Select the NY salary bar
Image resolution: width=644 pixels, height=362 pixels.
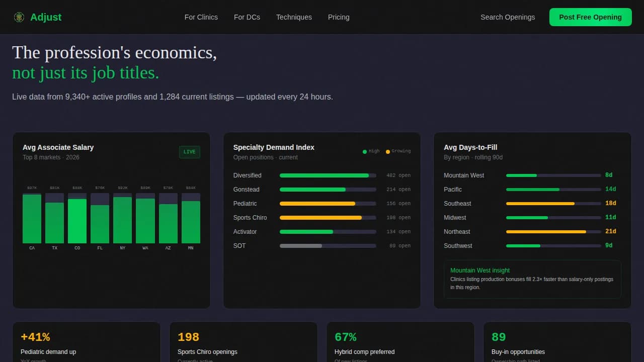(x=122, y=220)
